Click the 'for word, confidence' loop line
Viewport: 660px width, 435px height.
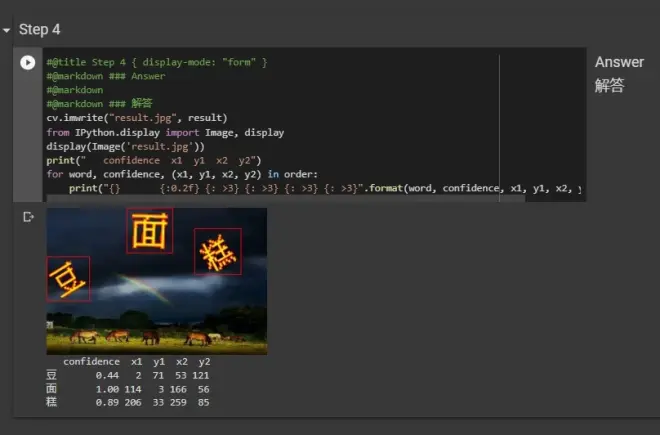[182, 174]
